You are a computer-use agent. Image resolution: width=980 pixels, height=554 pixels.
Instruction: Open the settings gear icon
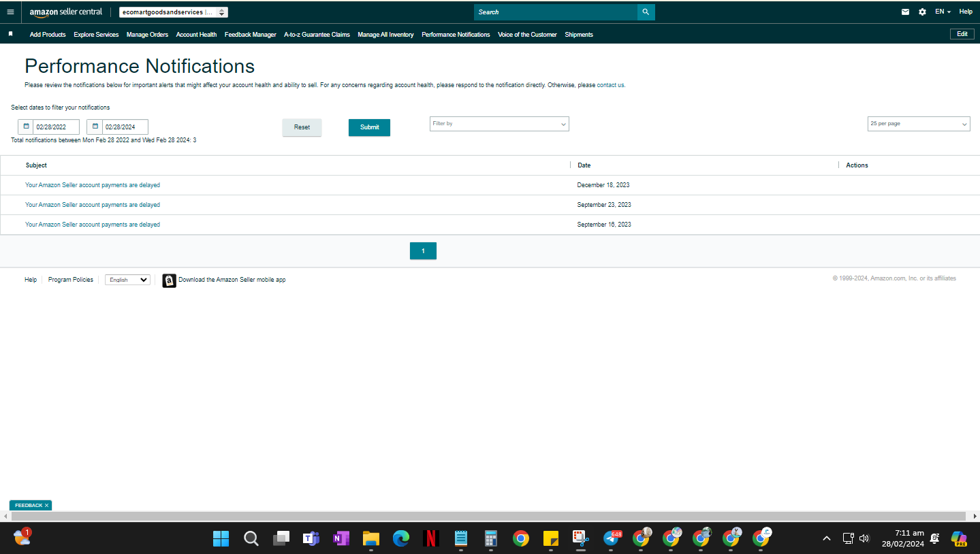(922, 12)
